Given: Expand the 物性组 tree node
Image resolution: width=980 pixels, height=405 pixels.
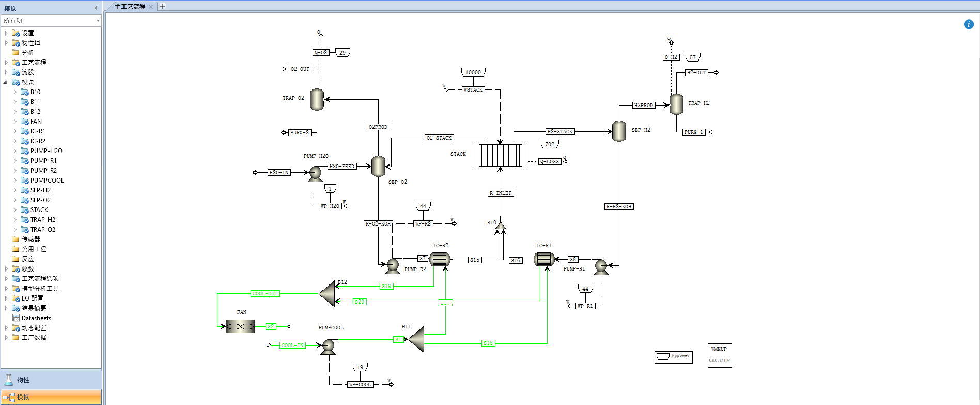Looking at the screenshot, I should coord(6,43).
